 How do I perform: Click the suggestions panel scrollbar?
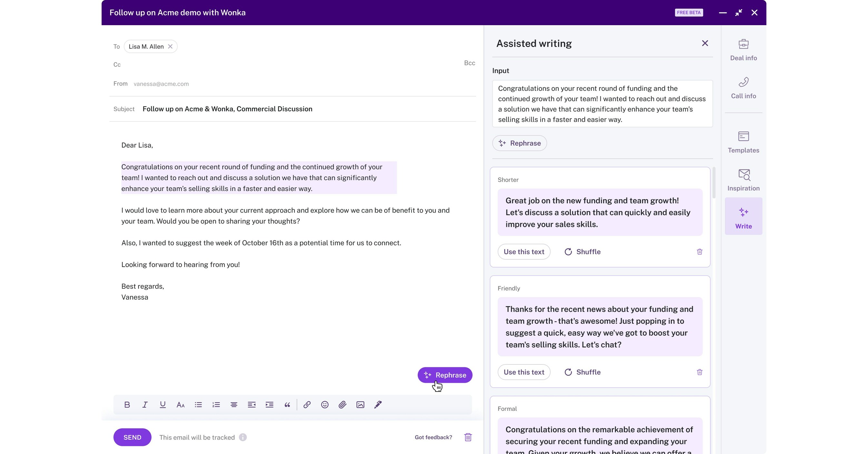[x=714, y=183]
